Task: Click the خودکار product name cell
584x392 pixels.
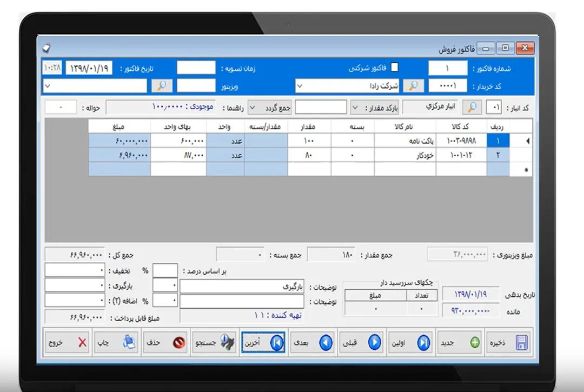Action: (x=405, y=155)
